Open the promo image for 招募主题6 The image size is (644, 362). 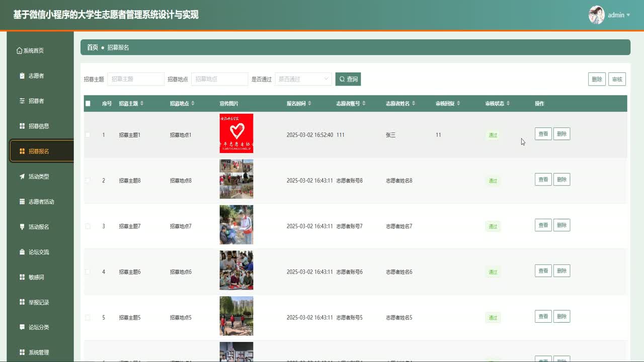click(236, 270)
